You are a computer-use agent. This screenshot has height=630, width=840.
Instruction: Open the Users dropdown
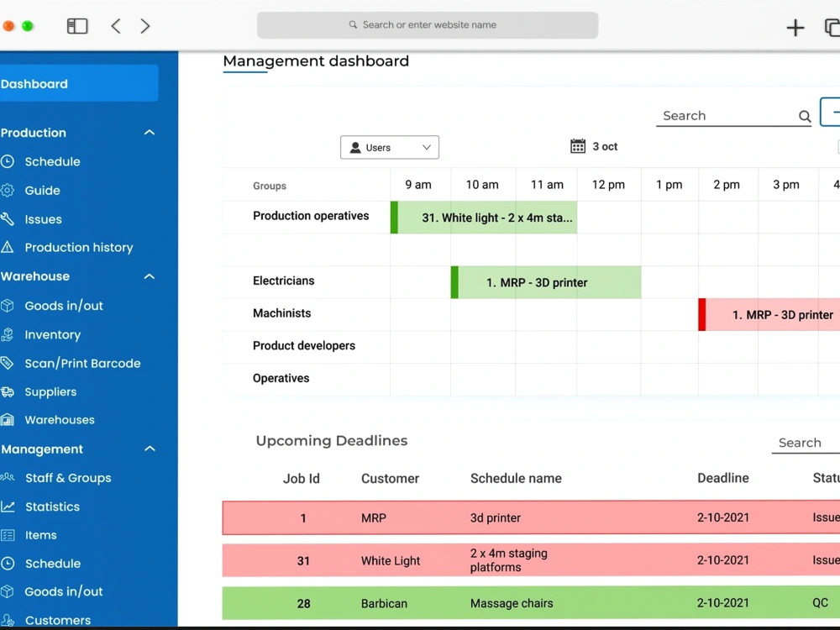[389, 147]
